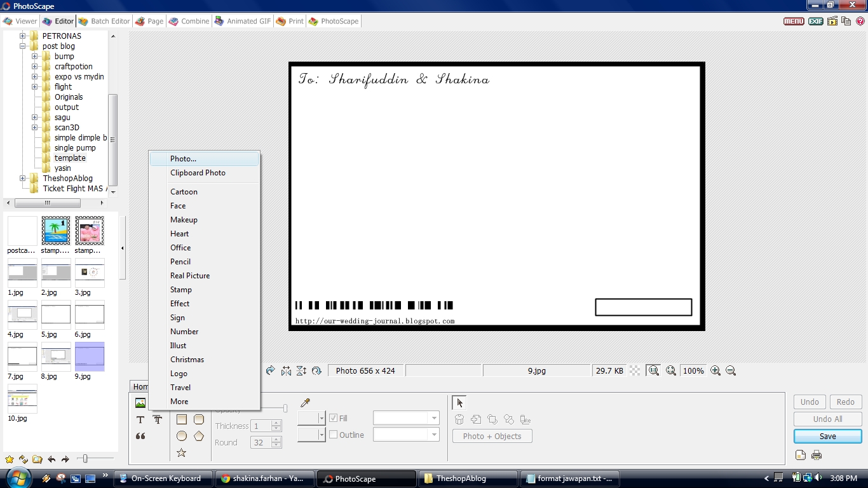Click the Photo + Objects button

point(492,436)
